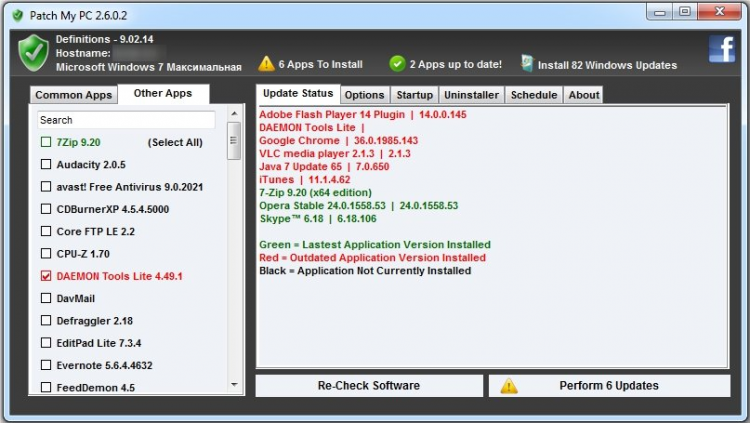Click the yellow warning icon beside 6 Apps To Install
This screenshot has width=750, height=423.
(x=266, y=64)
